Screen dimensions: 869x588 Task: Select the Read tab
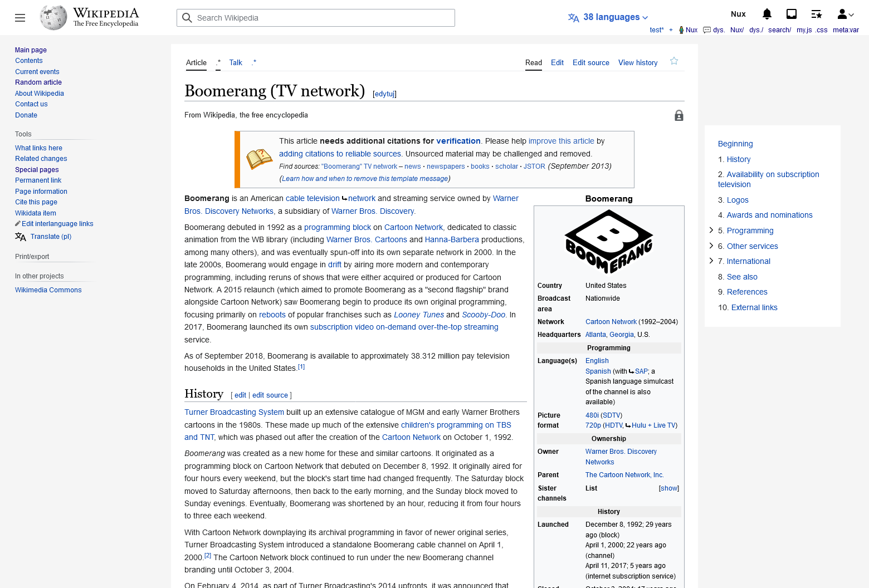pyautogui.click(x=534, y=63)
